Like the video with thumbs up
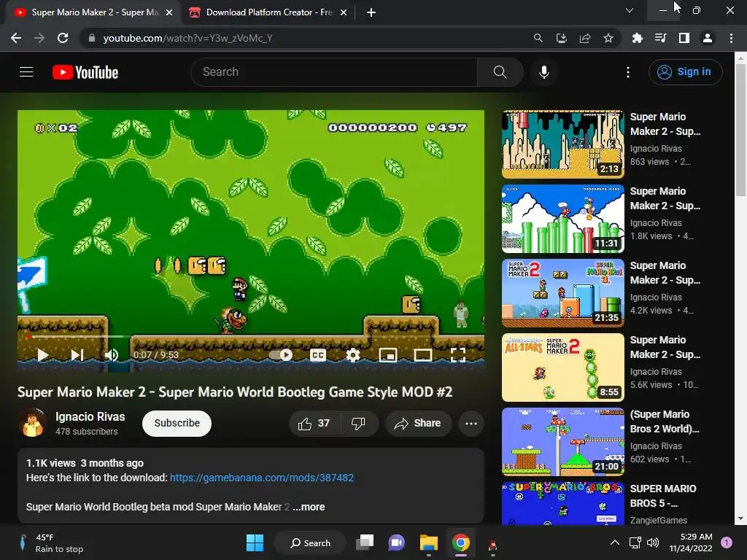747x560 pixels. (x=314, y=424)
